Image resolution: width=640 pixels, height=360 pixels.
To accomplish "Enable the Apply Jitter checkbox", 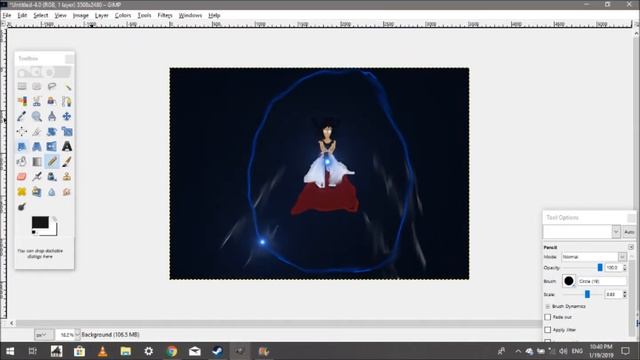I will pyautogui.click(x=548, y=330).
